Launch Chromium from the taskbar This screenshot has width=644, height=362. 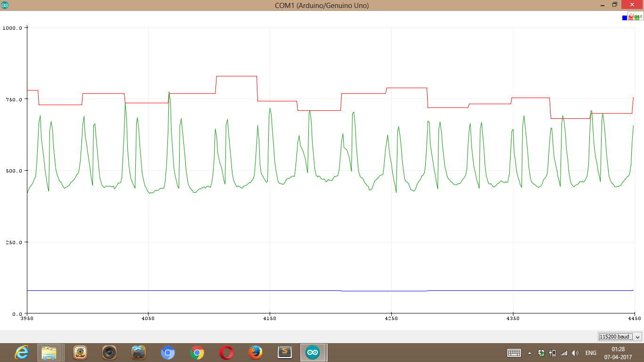coord(168,353)
